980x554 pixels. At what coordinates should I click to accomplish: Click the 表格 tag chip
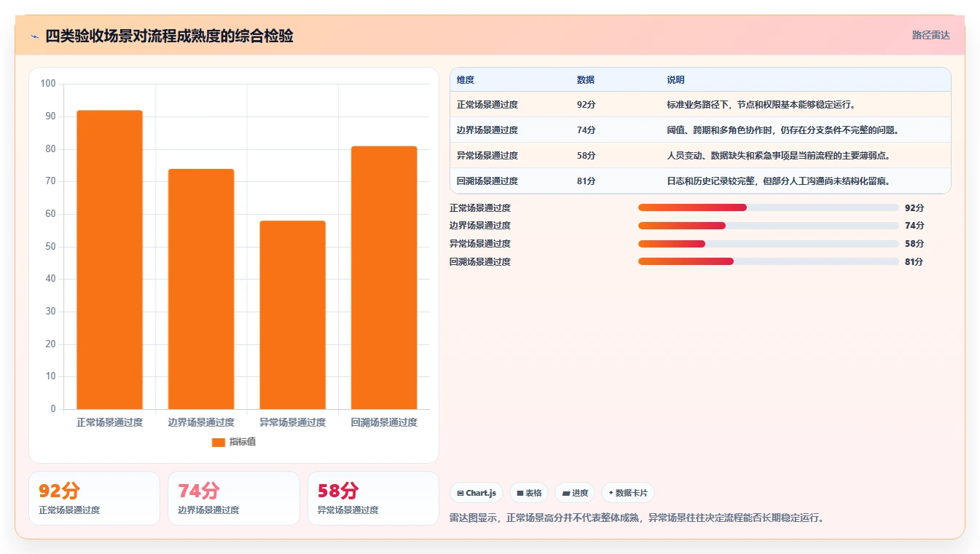click(x=529, y=493)
